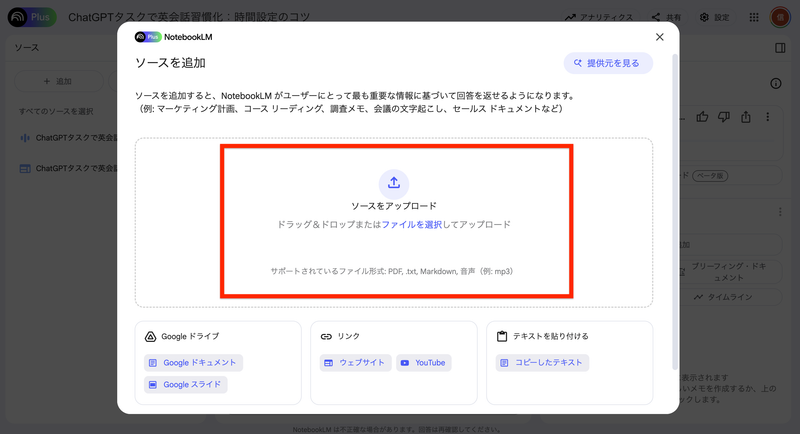The height and width of the screenshot is (434, 800).
Task: Click the share export icon beside the thumbs
Action: pyautogui.click(x=746, y=117)
